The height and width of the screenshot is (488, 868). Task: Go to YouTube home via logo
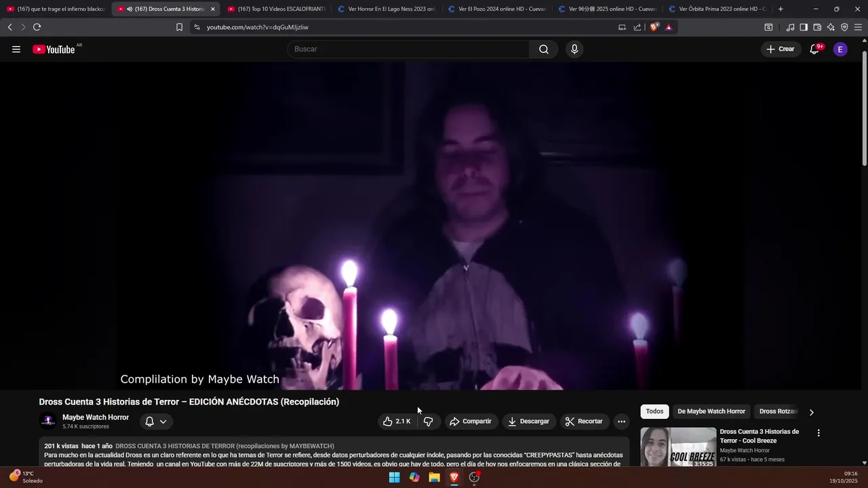54,49
